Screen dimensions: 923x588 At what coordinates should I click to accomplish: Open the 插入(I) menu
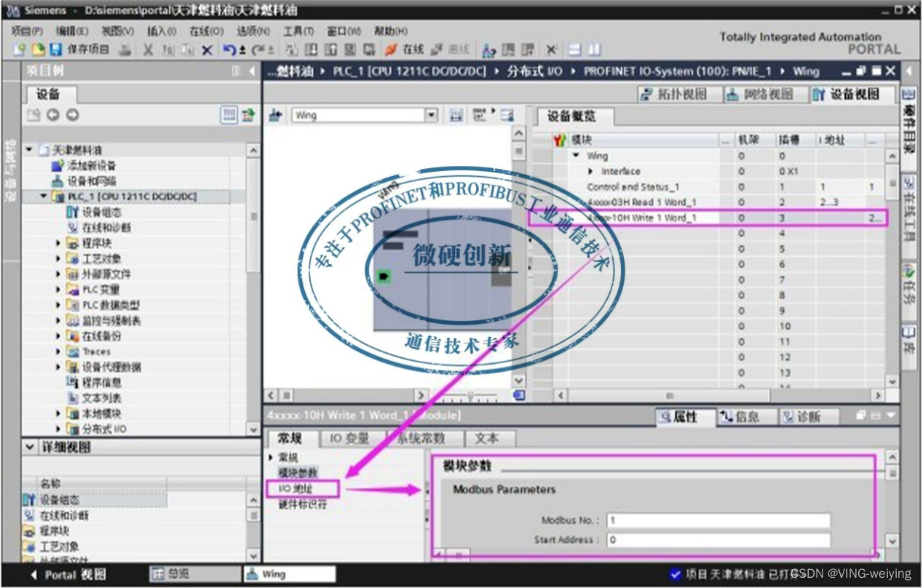pyautogui.click(x=162, y=31)
